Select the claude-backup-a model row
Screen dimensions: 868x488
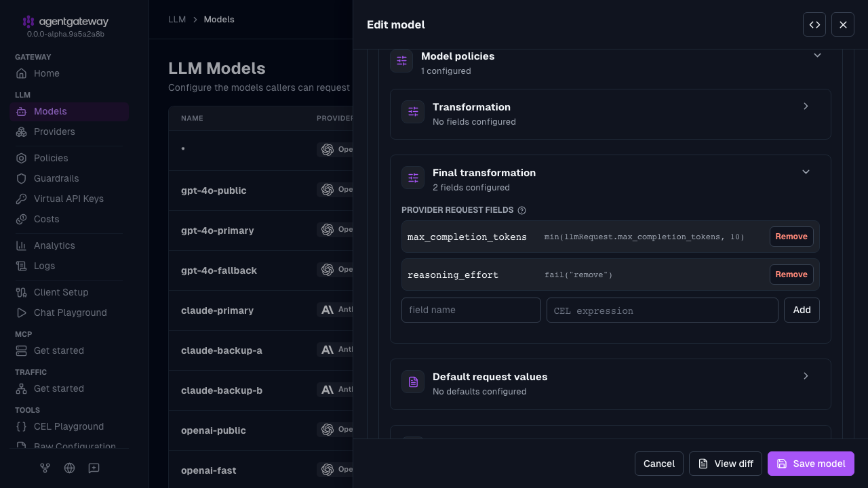(x=261, y=350)
